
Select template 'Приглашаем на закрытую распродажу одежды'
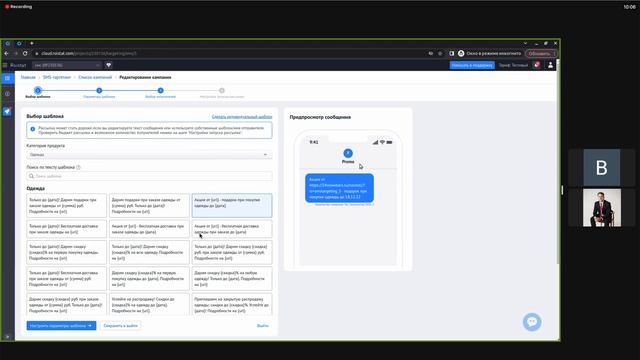[232, 304]
